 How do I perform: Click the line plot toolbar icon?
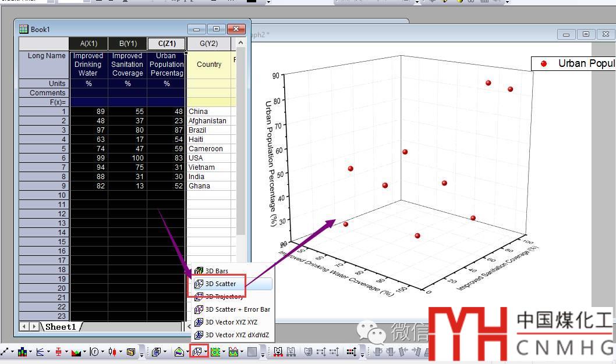(5, 352)
